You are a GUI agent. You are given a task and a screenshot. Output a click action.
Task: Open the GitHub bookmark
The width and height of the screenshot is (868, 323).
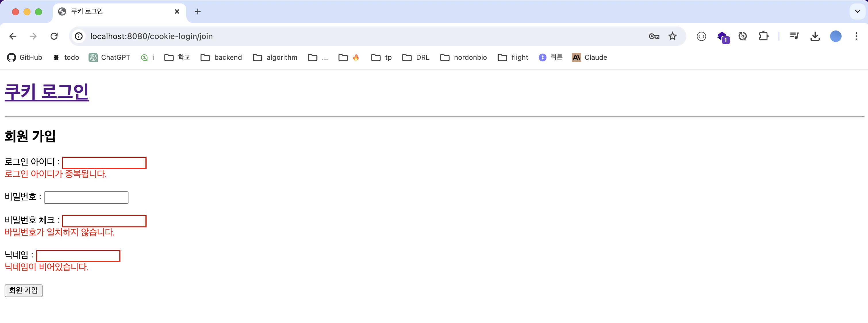(x=25, y=57)
